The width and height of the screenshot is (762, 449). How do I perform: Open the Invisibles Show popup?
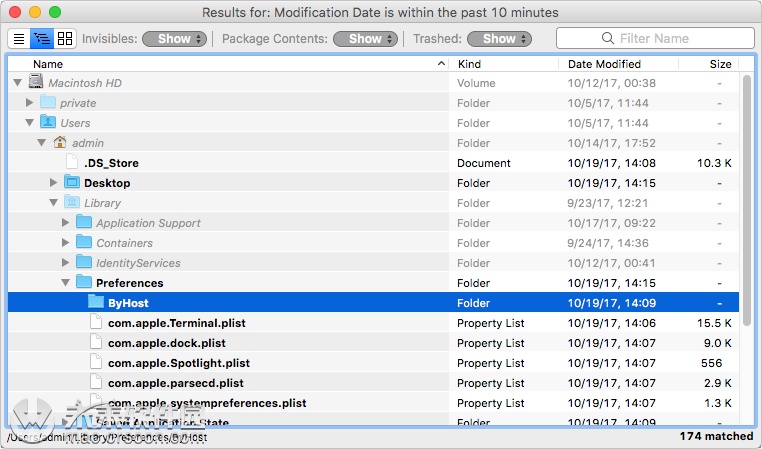[x=174, y=39]
